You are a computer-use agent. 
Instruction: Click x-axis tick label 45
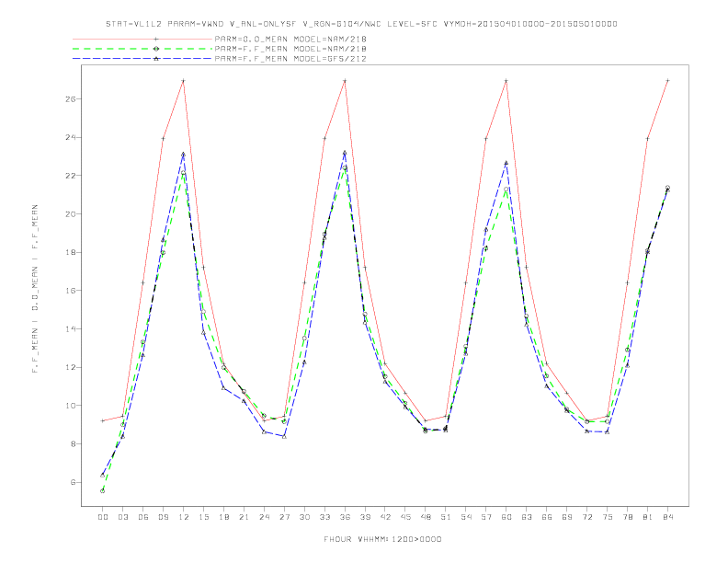pyautogui.click(x=405, y=517)
